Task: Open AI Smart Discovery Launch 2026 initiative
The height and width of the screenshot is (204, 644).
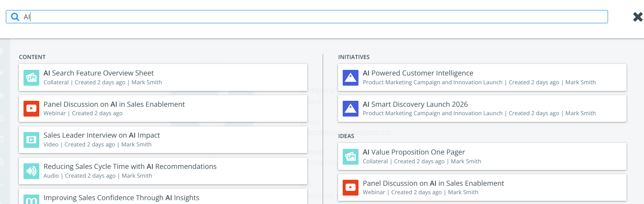Action: [x=415, y=104]
